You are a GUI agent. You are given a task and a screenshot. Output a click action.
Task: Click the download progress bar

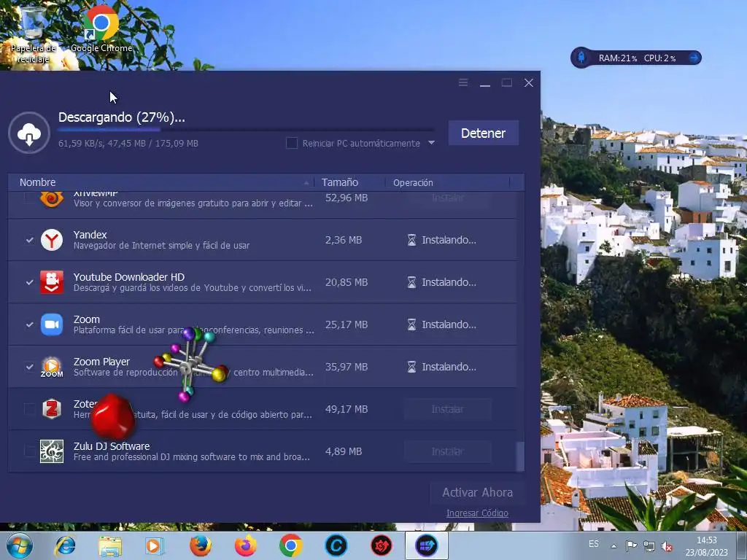coord(247,130)
